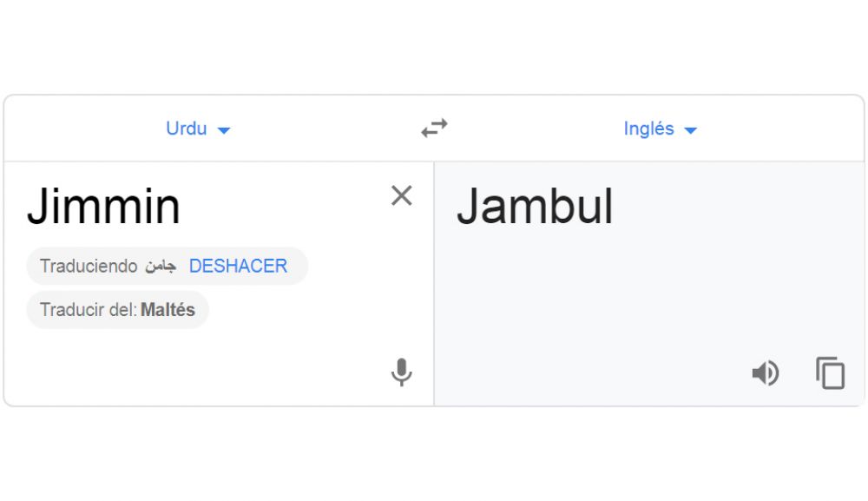Click the Inglés target language label
Viewport: 868px width, 501px height.
pyautogui.click(x=648, y=129)
